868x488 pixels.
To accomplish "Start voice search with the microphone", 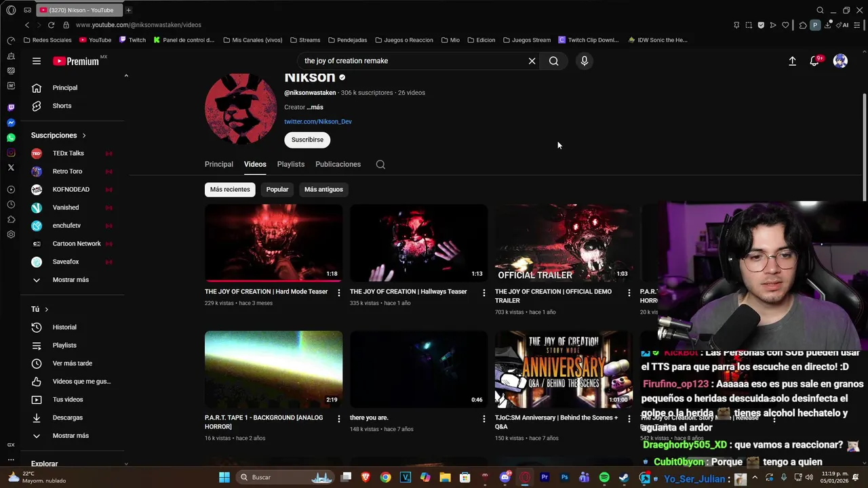I will [x=585, y=61].
